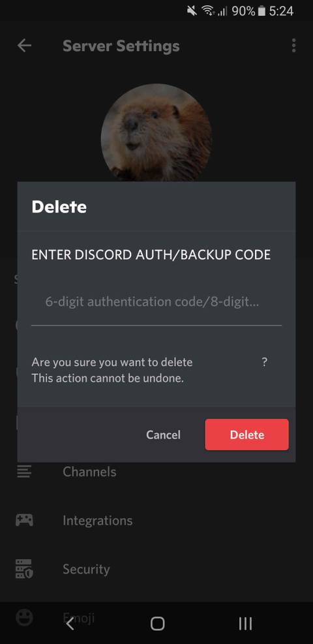
Task: Open the Channels settings item
Action: 89,472
